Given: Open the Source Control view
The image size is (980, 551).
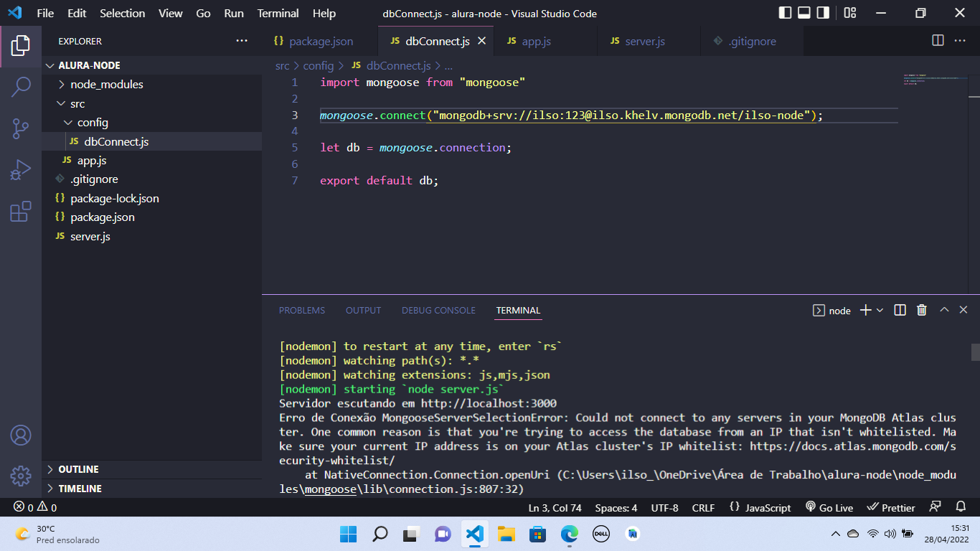Looking at the screenshot, I should tap(21, 129).
